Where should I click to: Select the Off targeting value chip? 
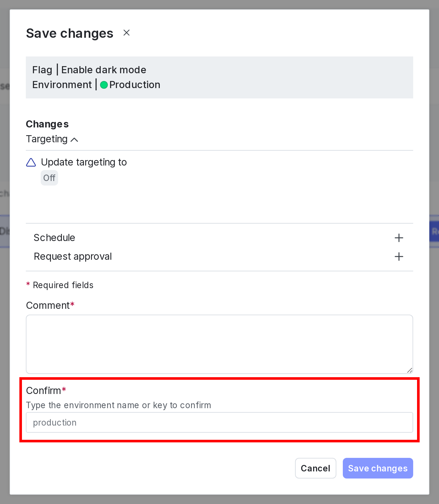[x=49, y=178]
